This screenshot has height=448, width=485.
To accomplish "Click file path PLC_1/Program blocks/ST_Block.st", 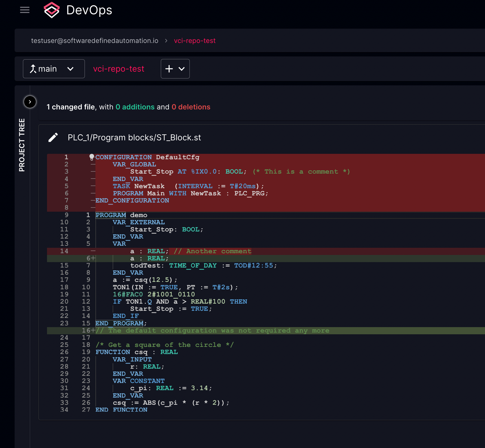I will [134, 137].
